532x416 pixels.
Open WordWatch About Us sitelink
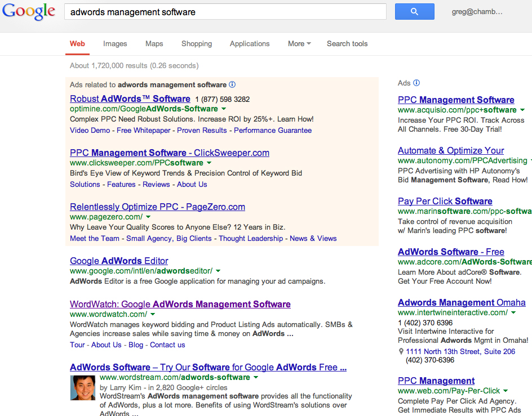106,345
